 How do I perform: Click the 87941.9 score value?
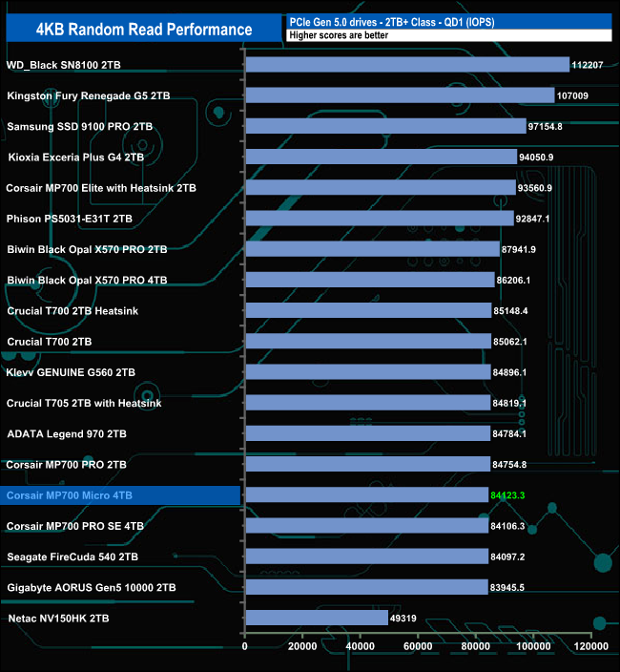(x=519, y=249)
